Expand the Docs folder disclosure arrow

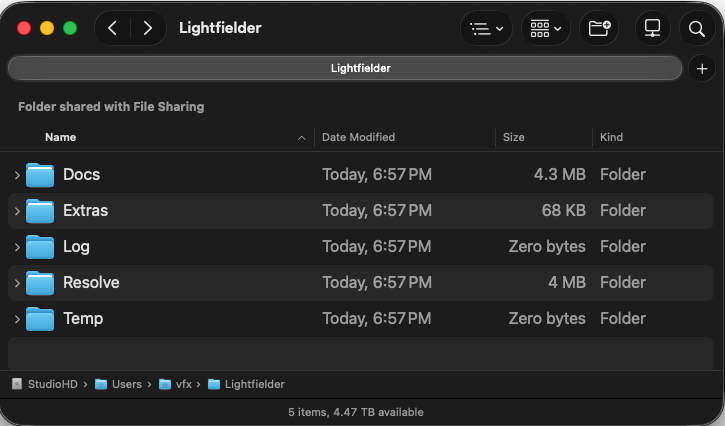[x=17, y=175]
